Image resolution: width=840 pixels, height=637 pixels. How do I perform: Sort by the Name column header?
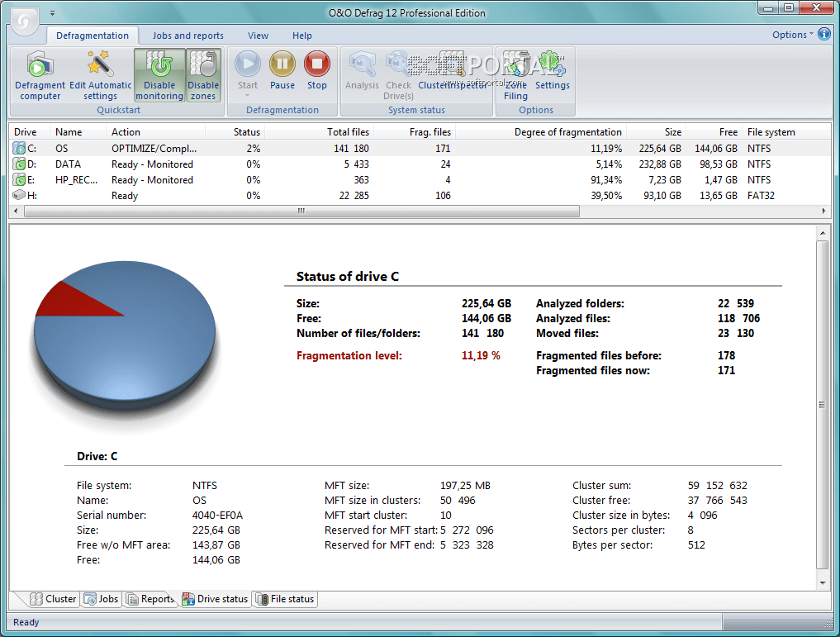(x=78, y=132)
